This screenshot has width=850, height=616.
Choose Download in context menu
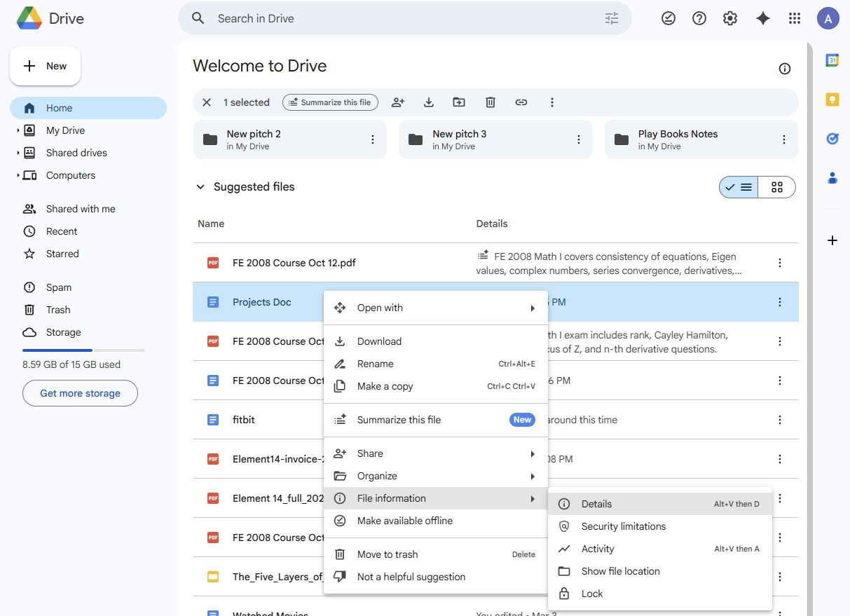[x=436, y=341]
